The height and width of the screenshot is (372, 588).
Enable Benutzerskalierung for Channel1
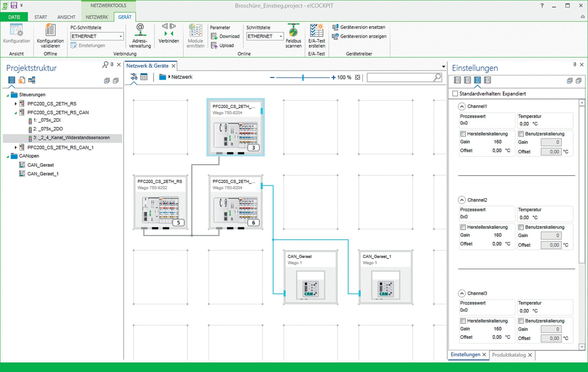coord(521,134)
